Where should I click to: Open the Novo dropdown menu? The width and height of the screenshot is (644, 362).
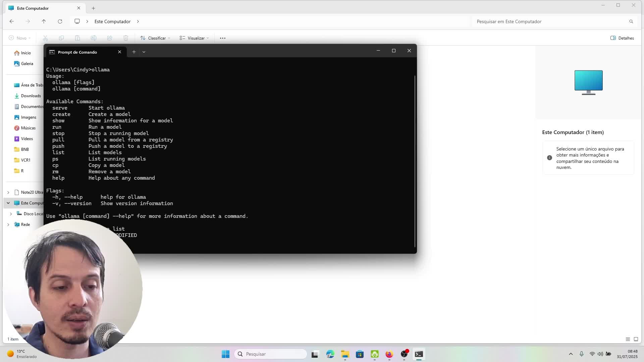click(20, 38)
